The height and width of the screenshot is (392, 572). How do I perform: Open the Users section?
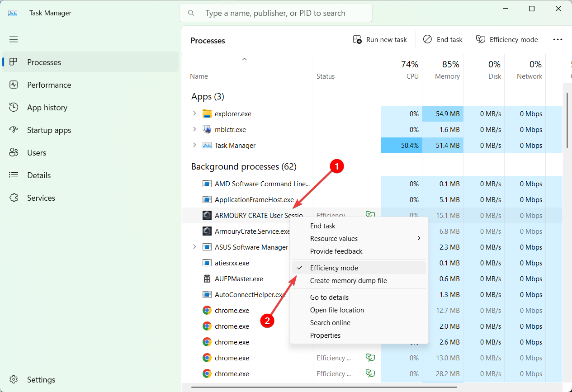point(37,152)
